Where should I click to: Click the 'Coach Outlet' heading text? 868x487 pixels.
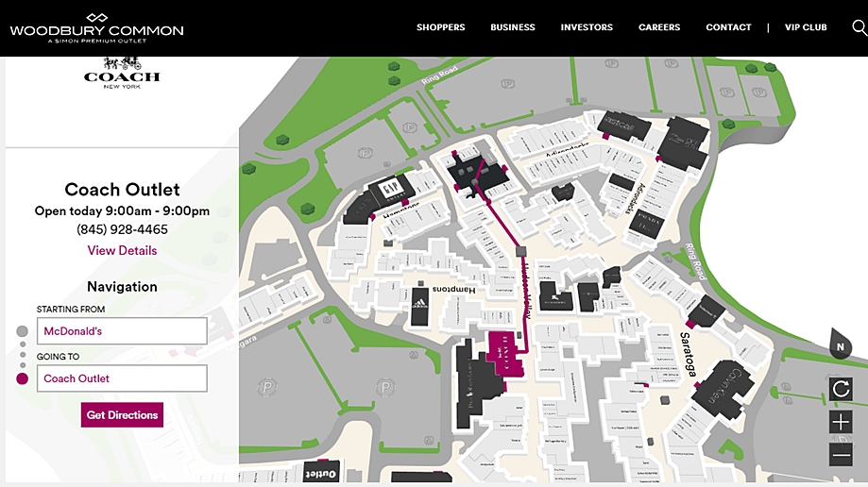[122, 190]
